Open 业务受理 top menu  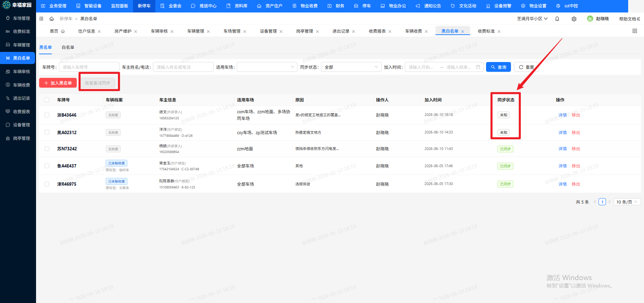click(54, 6)
